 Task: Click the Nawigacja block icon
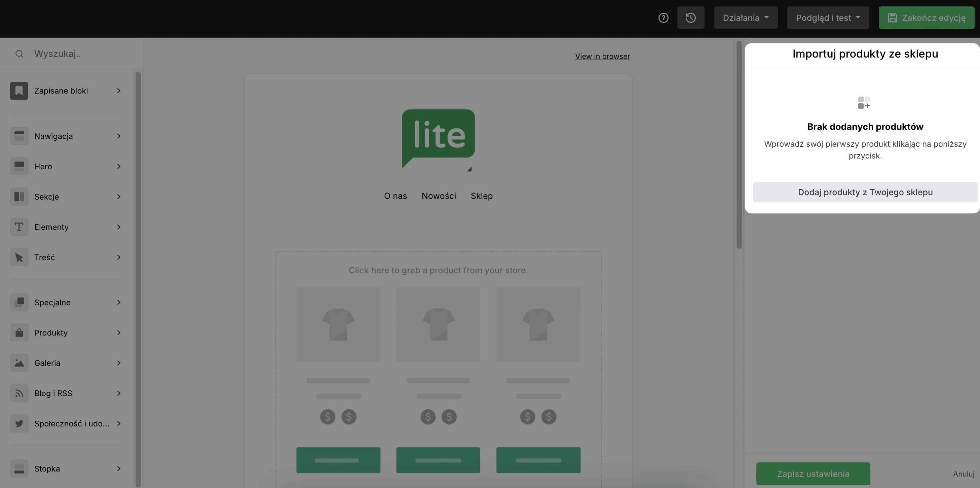[19, 136]
